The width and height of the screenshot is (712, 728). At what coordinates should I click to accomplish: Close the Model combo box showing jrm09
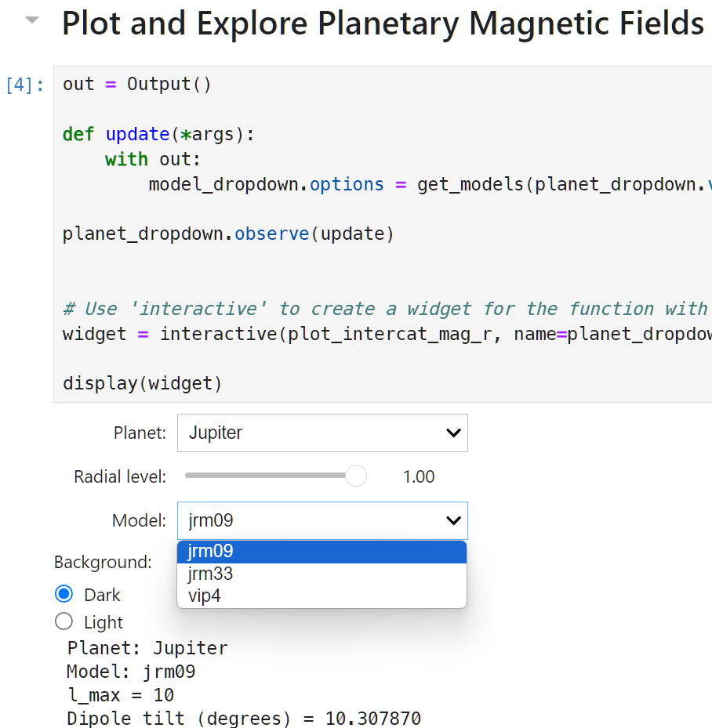point(322,520)
